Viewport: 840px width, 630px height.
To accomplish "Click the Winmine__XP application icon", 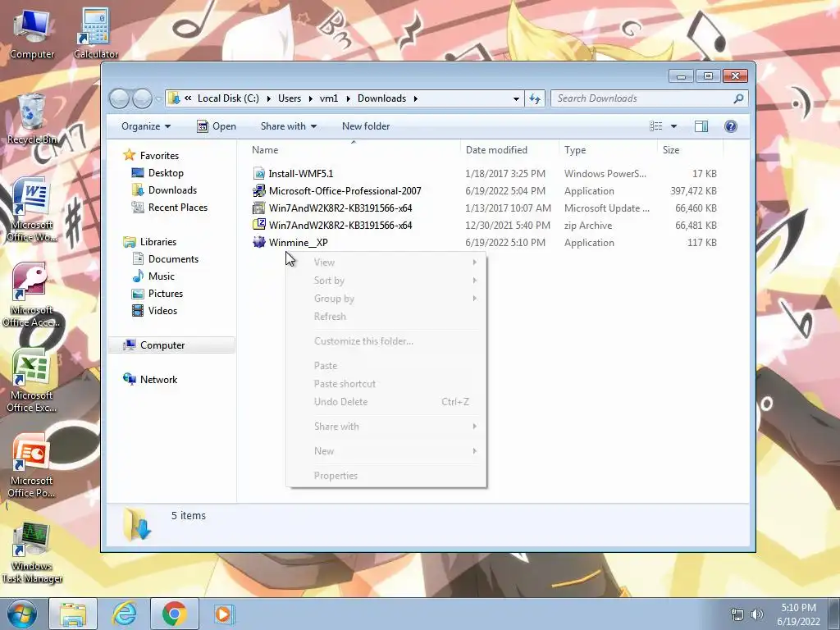I will [x=259, y=242].
